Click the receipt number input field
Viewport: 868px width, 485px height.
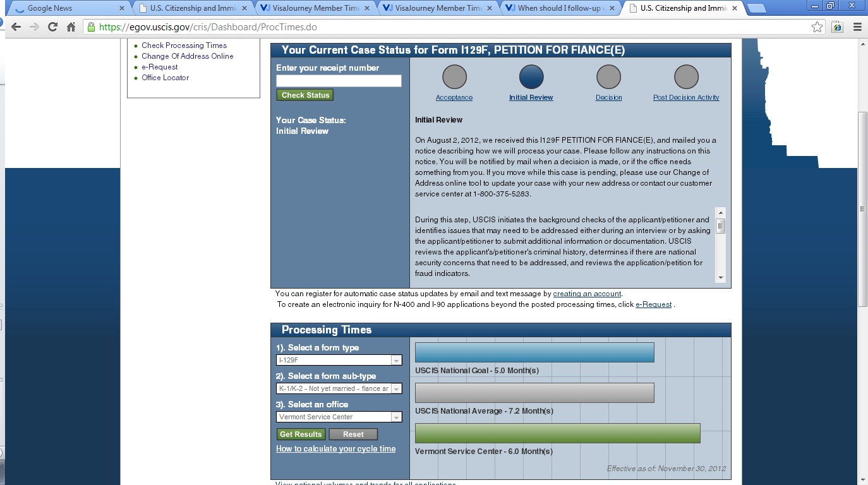339,81
